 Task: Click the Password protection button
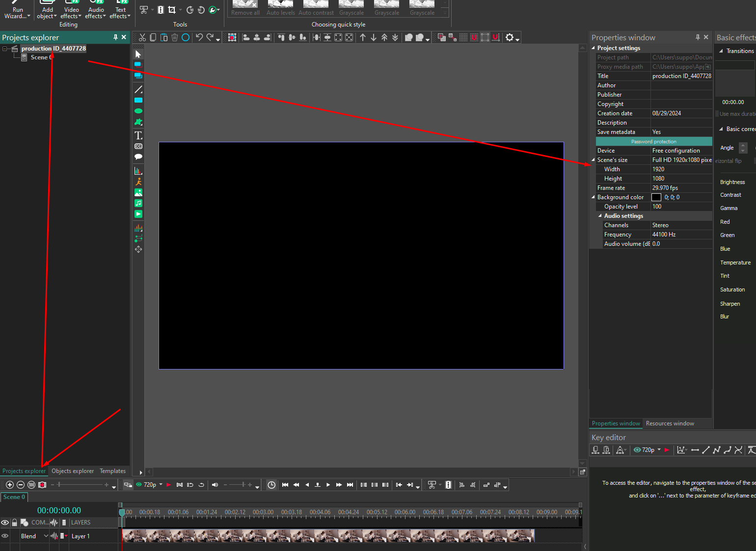654,141
